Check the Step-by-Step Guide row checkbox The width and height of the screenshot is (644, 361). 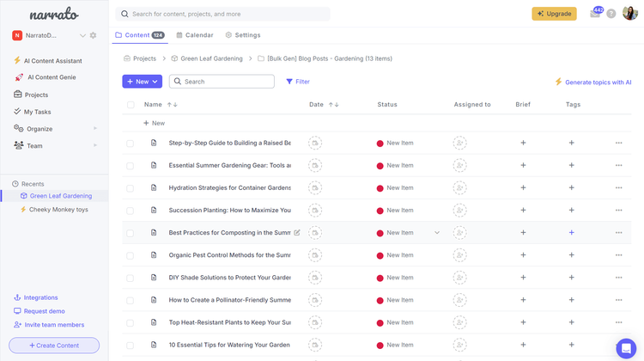tap(131, 143)
